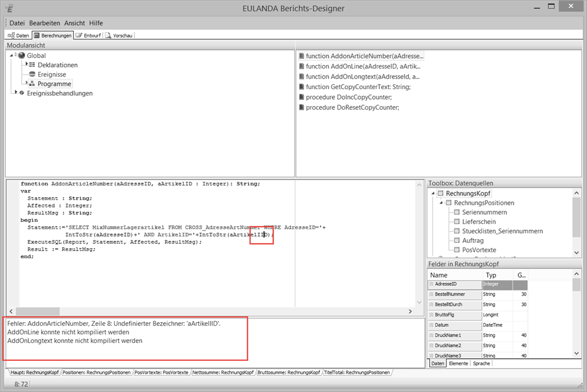Open the Ansicht menu
The height and width of the screenshot is (392, 587).
pos(75,23)
